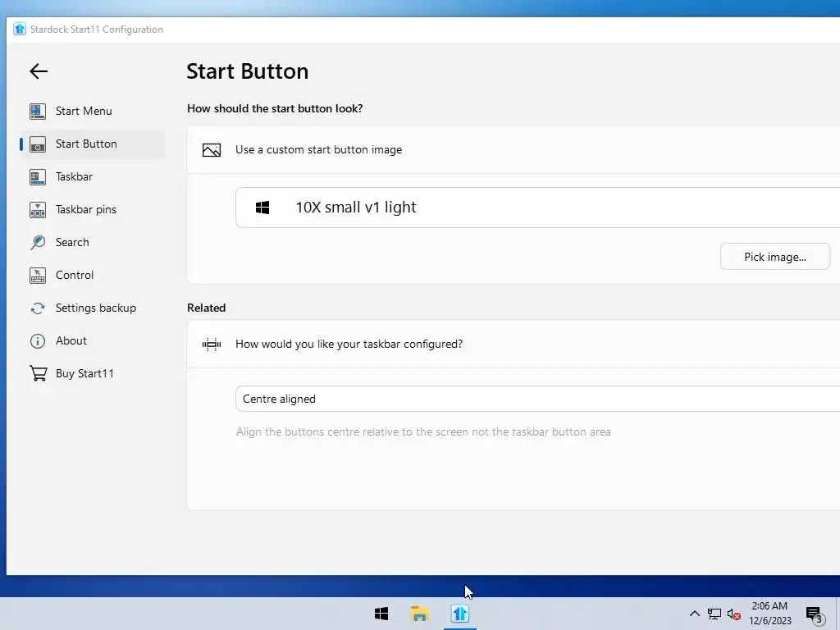Click the Search magnifier sidebar icon
Image resolution: width=840 pixels, height=630 pixels.
38,243
